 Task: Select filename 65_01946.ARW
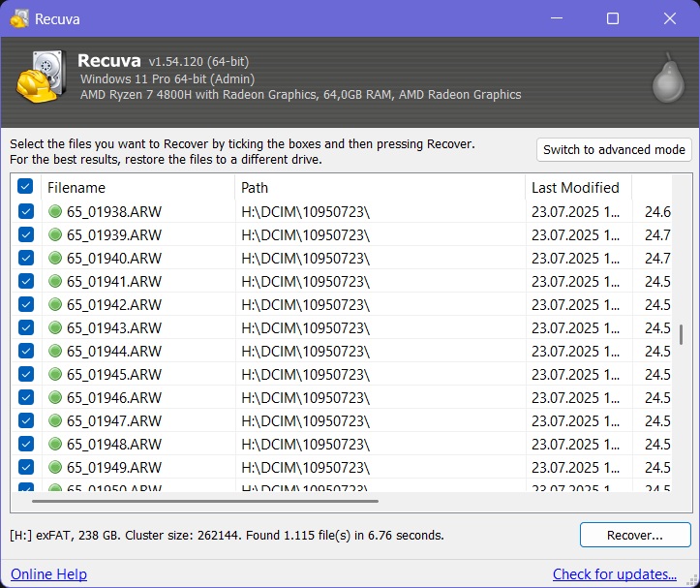pos(114,397)
